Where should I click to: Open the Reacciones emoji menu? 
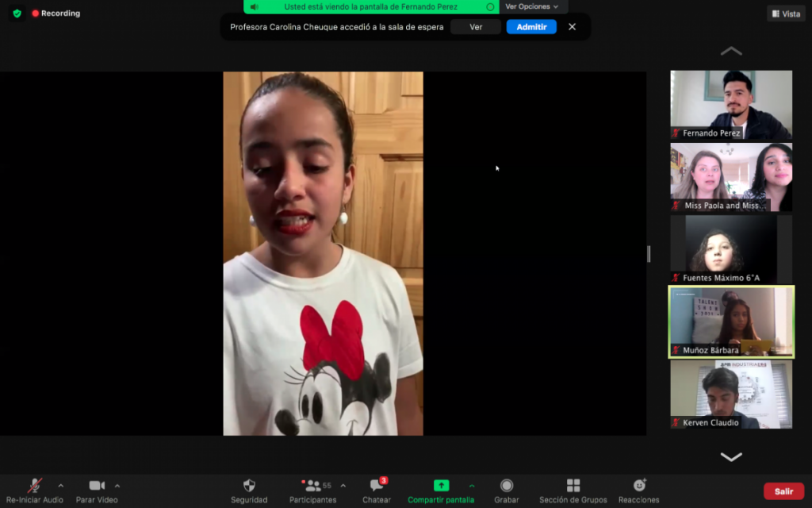pos(638,486)
